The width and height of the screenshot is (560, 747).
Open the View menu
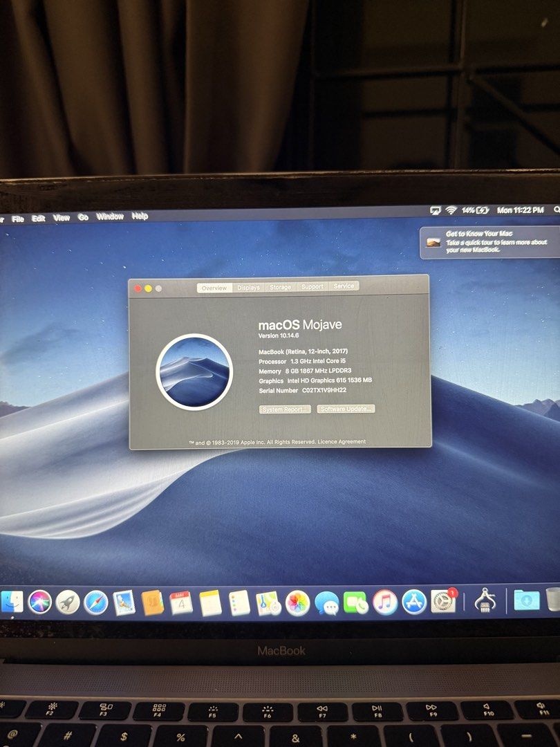coord(62,218)
